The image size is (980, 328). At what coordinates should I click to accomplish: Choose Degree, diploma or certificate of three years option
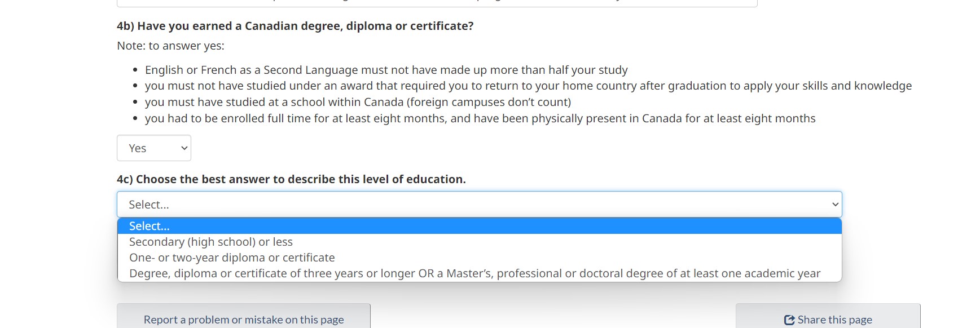474,273
